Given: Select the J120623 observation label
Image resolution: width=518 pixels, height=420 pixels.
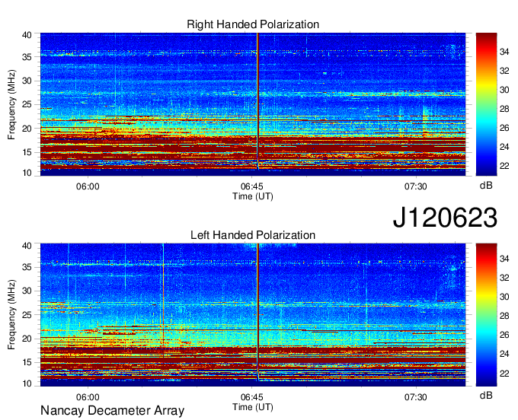Looking at the screenshot, I should click(x=445, y=218).
